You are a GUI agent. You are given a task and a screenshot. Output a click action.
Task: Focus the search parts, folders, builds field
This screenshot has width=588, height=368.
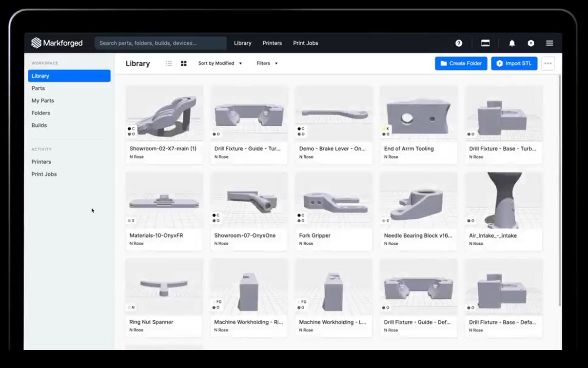[160, 43]
